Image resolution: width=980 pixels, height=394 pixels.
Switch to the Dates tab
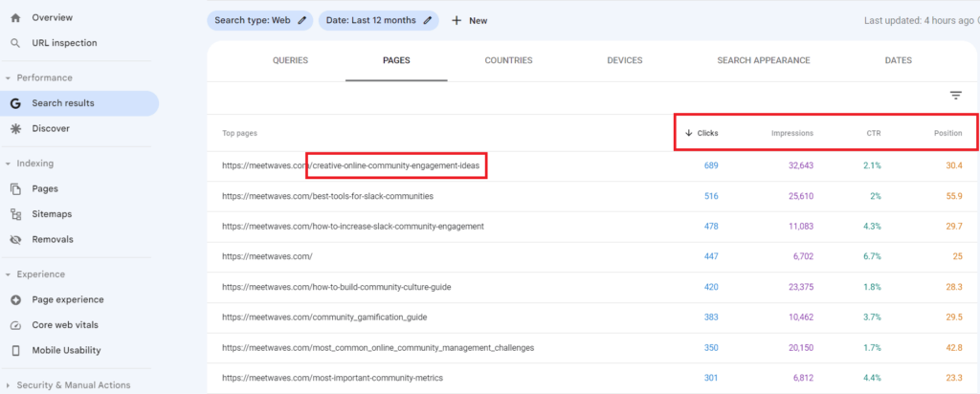(898, 60)
